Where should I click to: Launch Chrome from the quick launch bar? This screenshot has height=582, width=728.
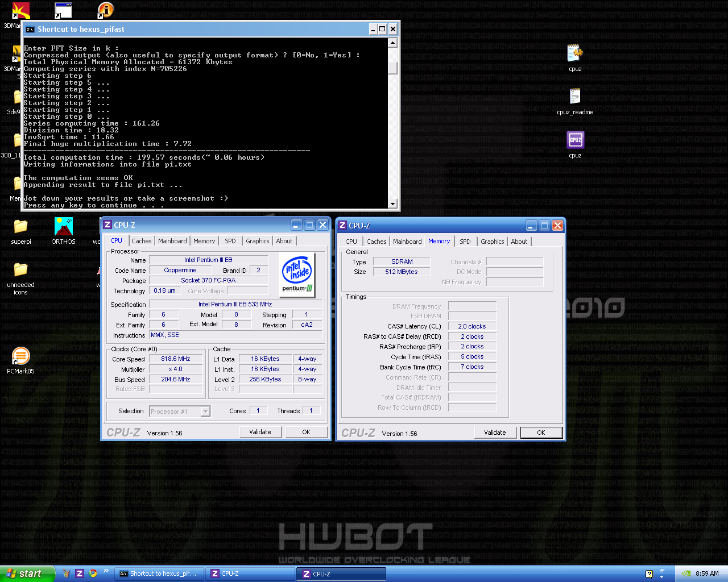[x=93, y=573]
